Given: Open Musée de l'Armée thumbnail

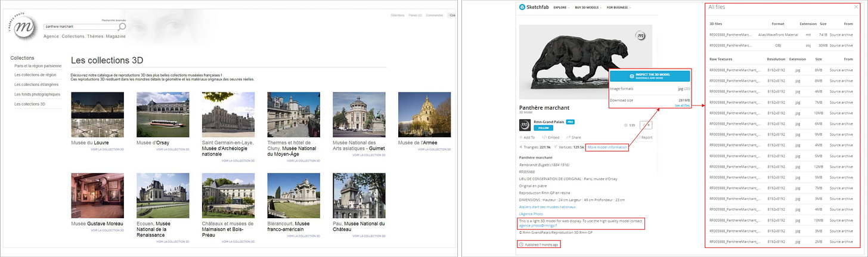Looking at the screenshot, I should click(424, 114).
